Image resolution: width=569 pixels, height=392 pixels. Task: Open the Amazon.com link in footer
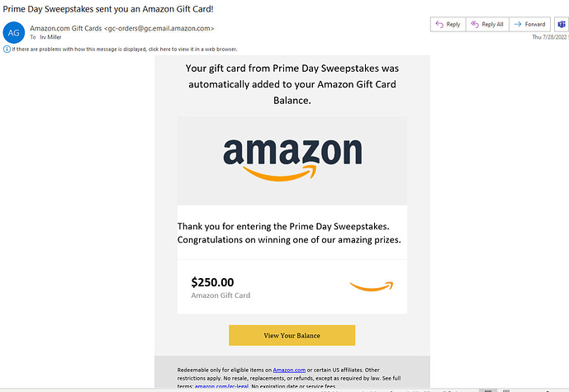(x=289, y=369)
